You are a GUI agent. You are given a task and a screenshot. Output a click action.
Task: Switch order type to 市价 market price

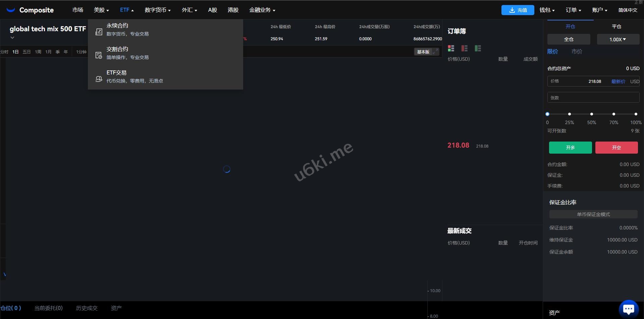coord(577,52)
